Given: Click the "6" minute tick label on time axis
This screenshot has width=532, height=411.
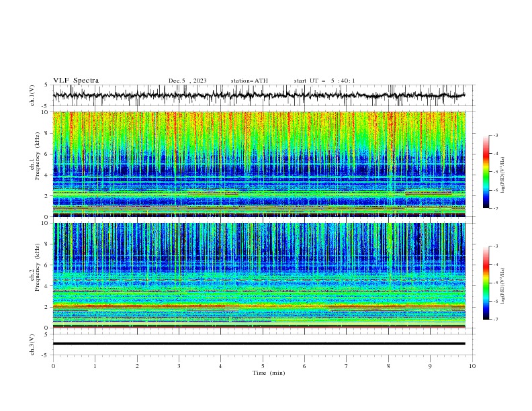Looking at the screenshot, I should coord(304,366).
